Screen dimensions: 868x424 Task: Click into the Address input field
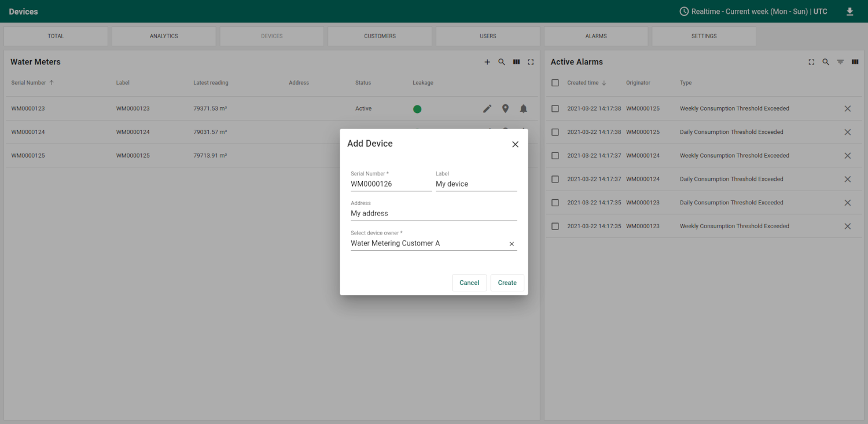pyautogui.click(x=433, y=213)
